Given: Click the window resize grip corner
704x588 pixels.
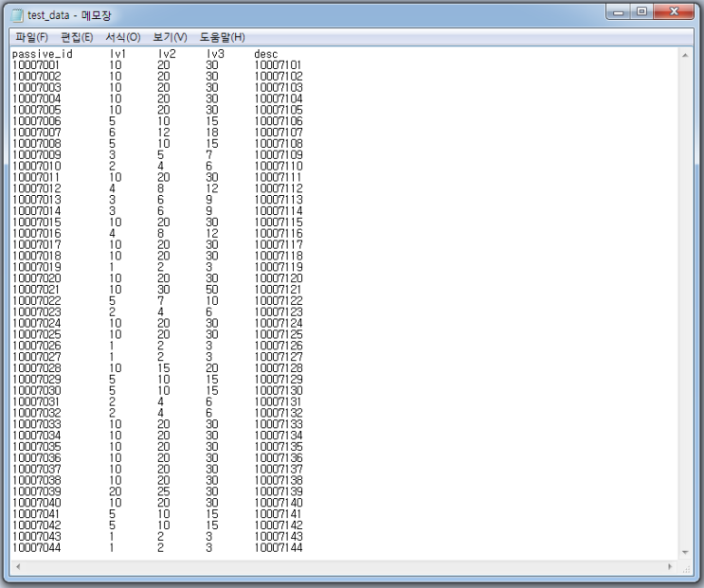Looking at the screenshot, I should click(x=686, y=569).
